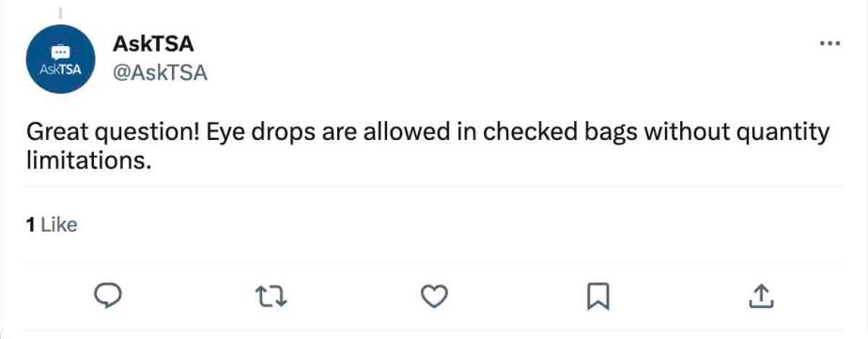868x339 pixels.
Task: Click the like count number 1
Action: (30, 224)
